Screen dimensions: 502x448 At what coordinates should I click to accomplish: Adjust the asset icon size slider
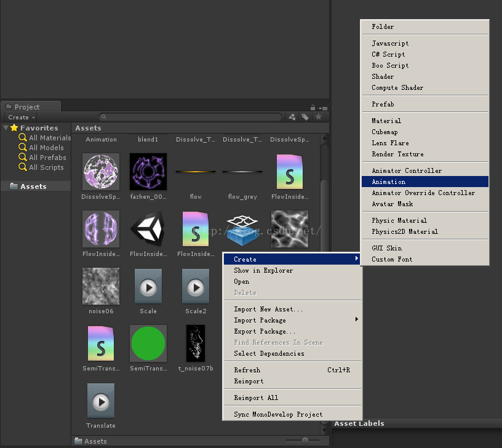305,441
